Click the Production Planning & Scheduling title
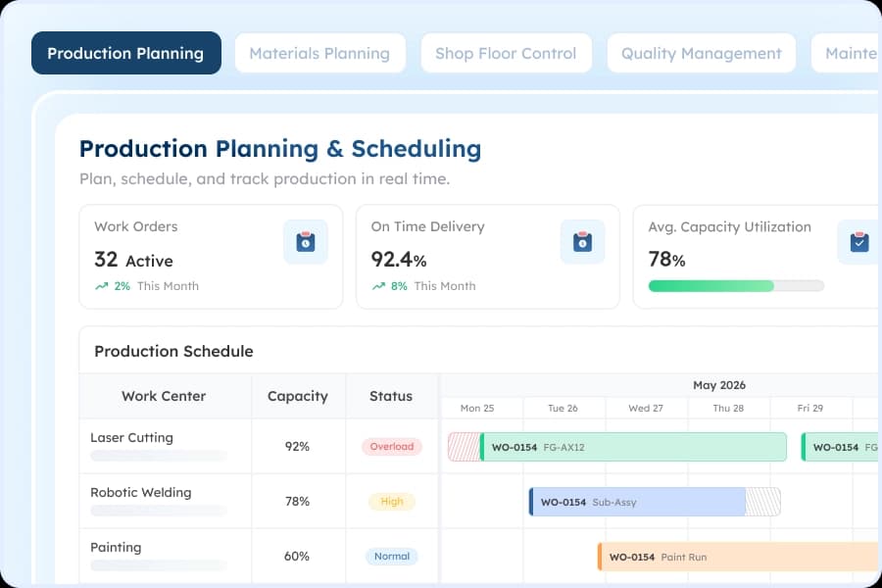 coord(280,149)
